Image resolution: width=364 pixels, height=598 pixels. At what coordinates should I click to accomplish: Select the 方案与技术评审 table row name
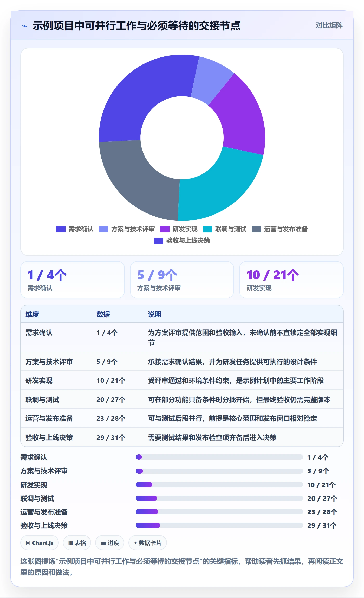click(49, 362)
